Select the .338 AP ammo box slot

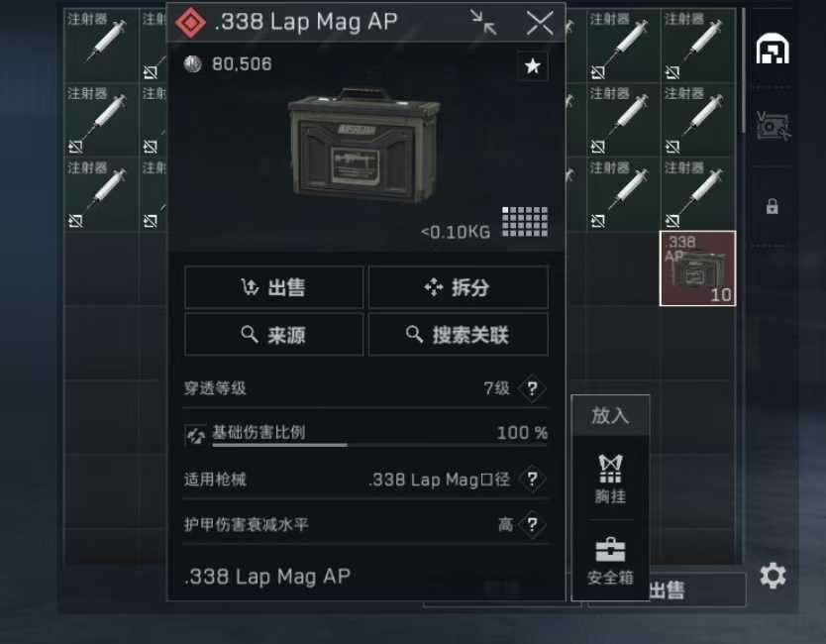698,268
